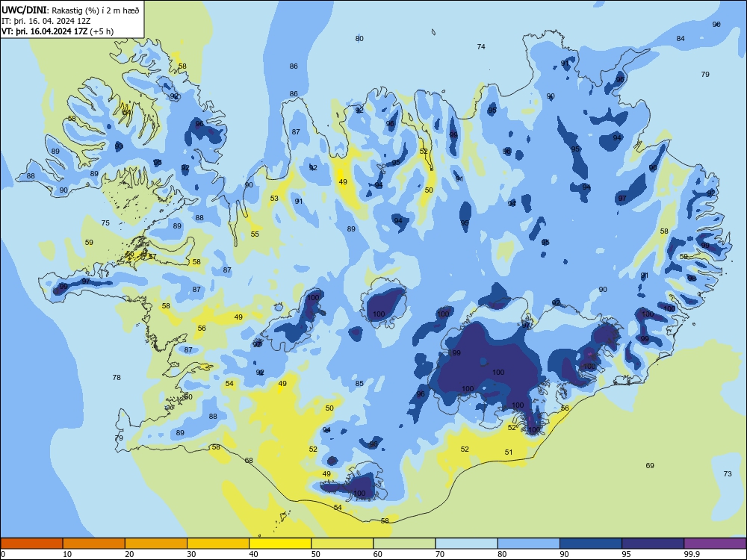Pick the pale blue 70–80 legend segment
The width and height of the screenshot is (747, 560).
pyautogui.click(x=466, y=544)
